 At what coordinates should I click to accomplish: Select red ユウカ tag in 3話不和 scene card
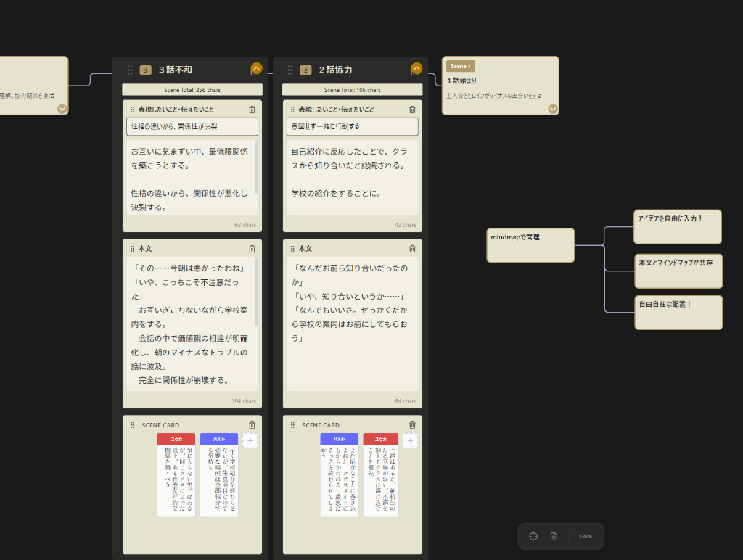176,439
